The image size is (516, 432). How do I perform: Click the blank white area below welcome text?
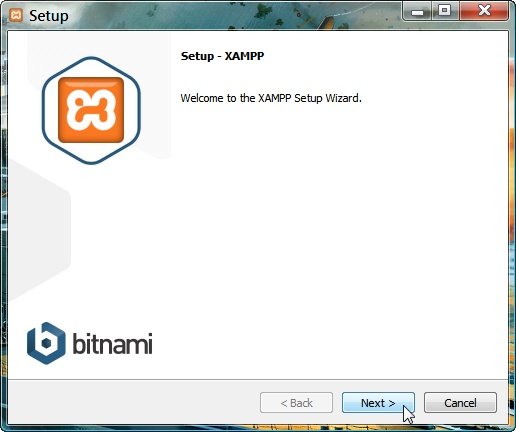tap(333, 233)
